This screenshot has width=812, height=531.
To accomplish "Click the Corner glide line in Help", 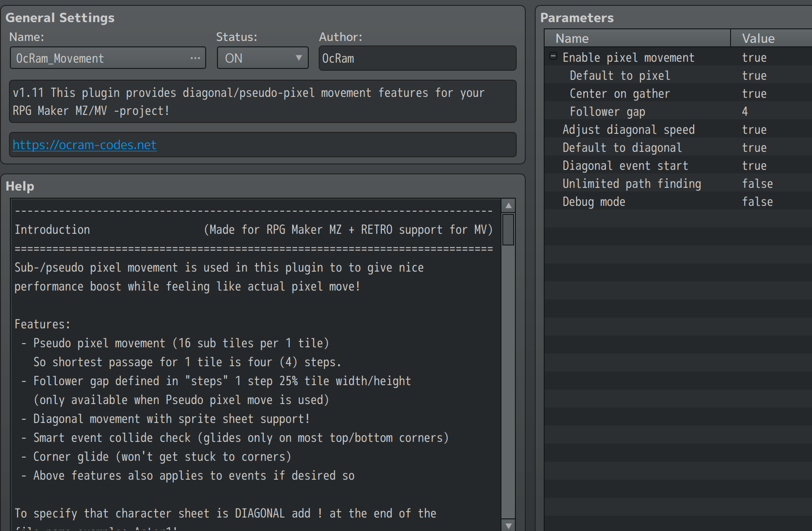I will point(156,457).
